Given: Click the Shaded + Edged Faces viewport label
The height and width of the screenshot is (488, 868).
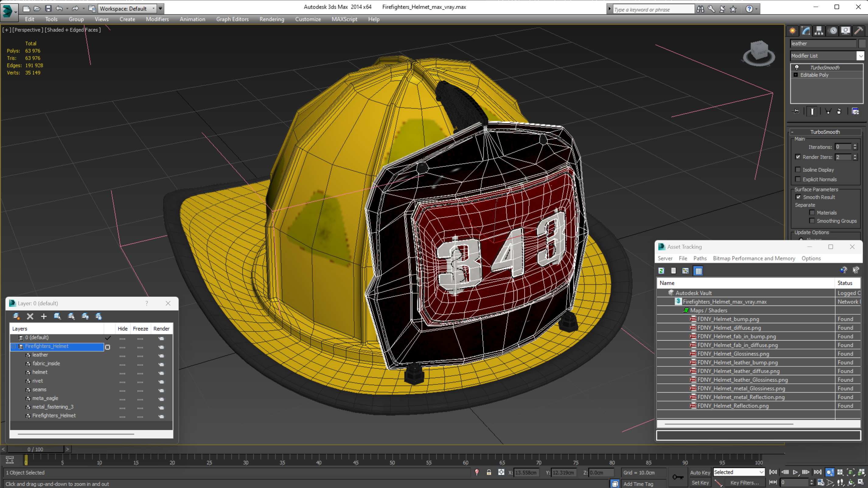Looking at the screenshot, I should click(72, 29).
